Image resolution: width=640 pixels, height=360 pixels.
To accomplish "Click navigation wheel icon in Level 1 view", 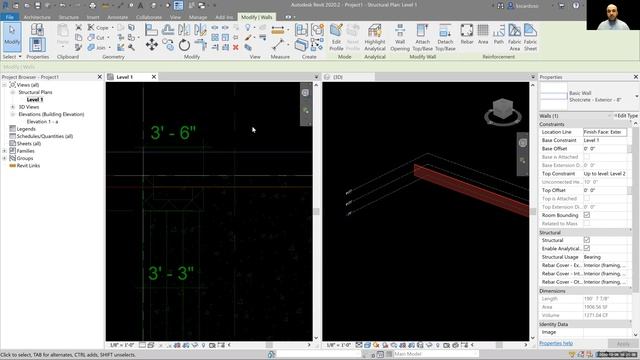I will 305,93.
